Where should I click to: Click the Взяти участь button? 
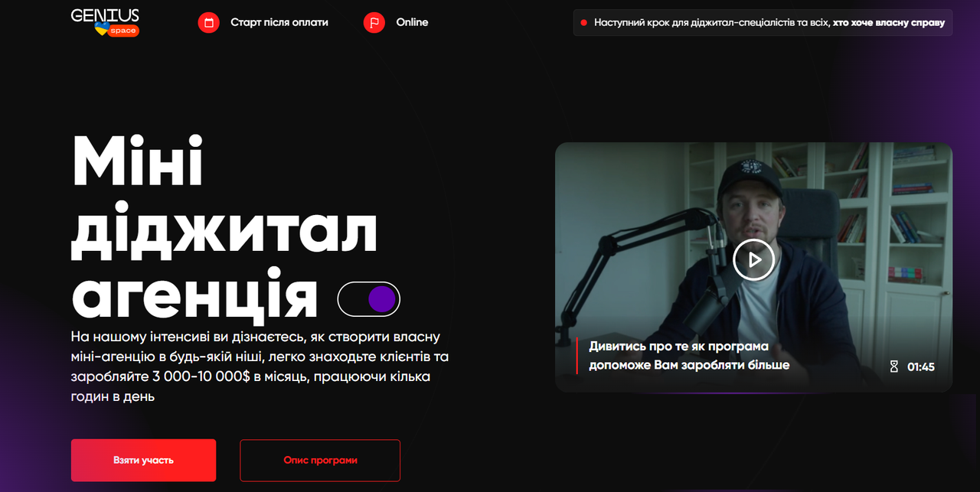[143, 460]
